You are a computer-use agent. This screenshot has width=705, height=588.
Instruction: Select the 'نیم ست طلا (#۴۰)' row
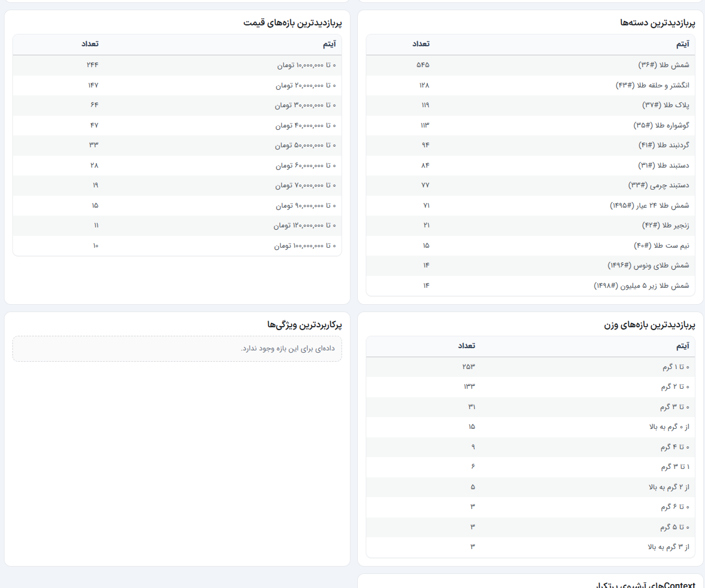531,245
